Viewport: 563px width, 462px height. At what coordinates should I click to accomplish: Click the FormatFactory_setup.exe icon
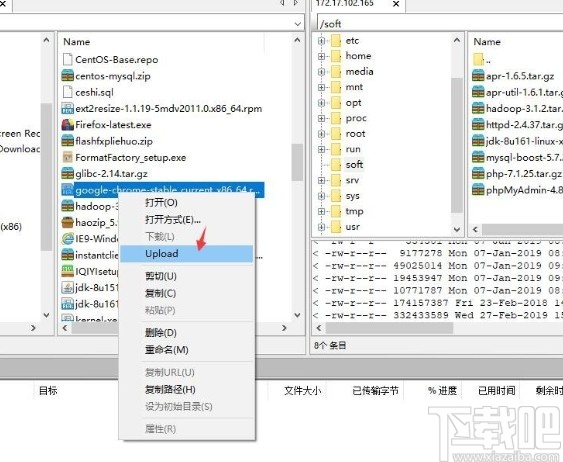(68, 157)
